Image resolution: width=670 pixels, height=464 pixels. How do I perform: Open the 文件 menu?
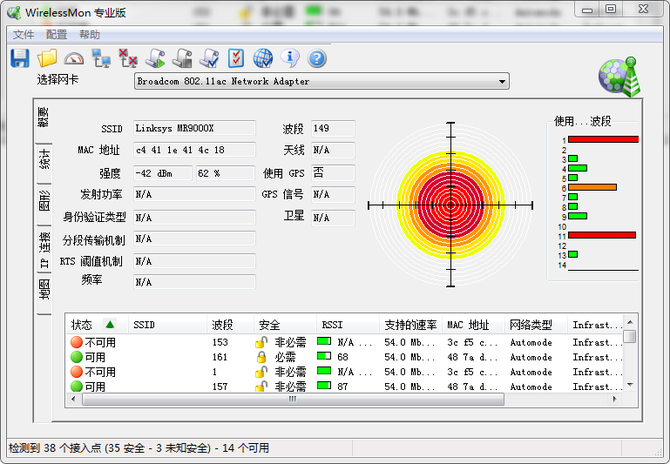[23, 34]
